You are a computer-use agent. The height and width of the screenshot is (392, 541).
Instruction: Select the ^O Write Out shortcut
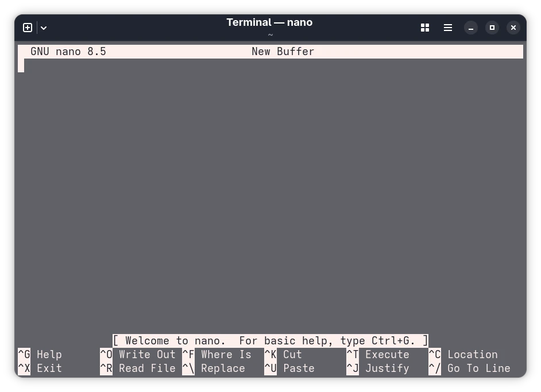click(138, 355)
